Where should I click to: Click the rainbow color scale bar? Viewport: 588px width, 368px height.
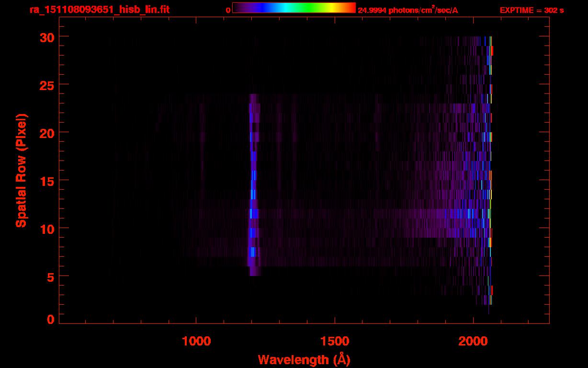294,8
